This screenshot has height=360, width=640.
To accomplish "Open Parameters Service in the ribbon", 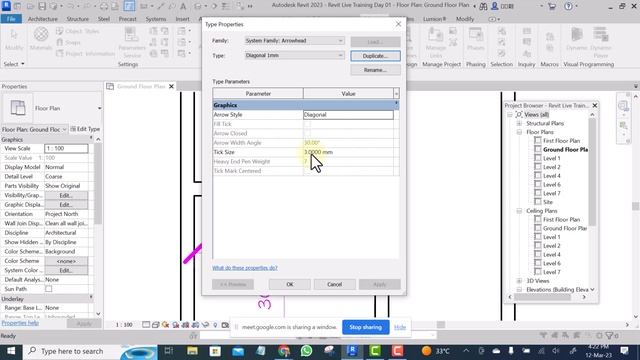I will pos(132,42).
